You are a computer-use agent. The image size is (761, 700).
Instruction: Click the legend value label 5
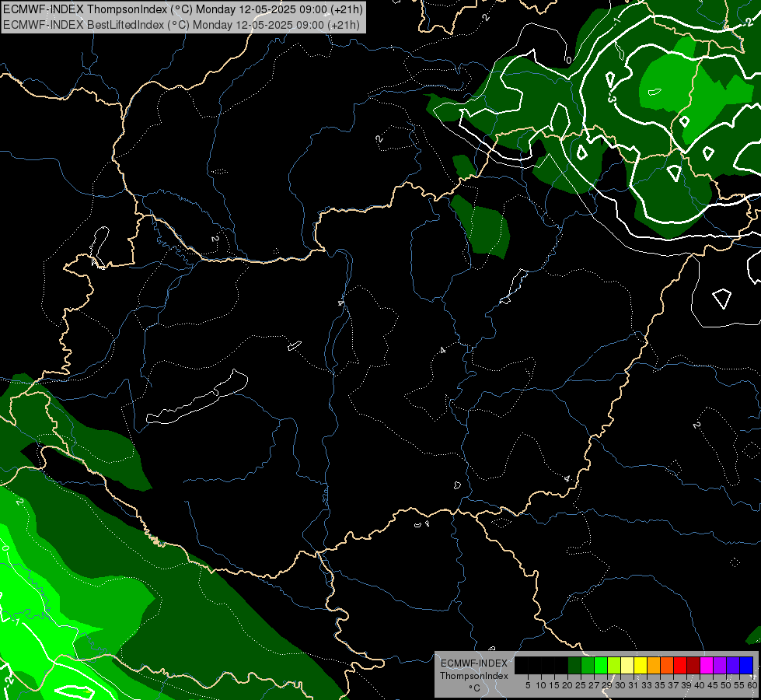528,685
